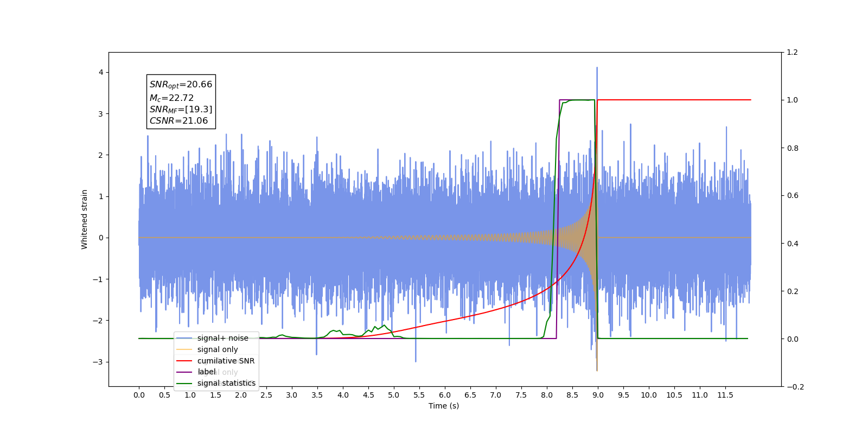
Task: Click the SNRMF=[19.3] annotation text
Action: [x=181, y=110]
